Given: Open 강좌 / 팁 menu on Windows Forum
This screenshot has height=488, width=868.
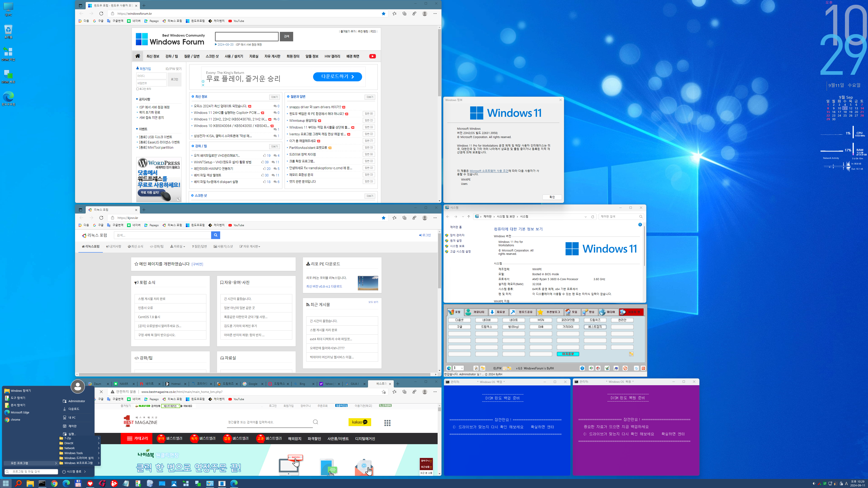Looking at the screenshot, I should (172, 56).
